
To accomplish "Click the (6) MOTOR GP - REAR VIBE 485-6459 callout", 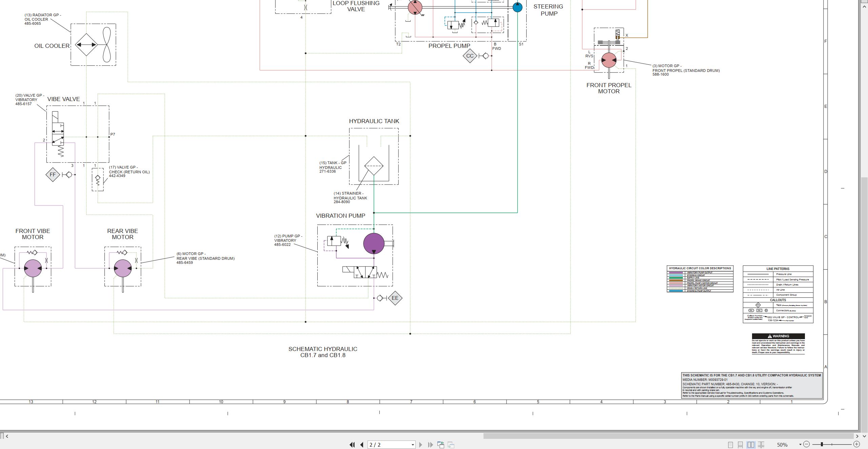I will [x=205, y=258].
